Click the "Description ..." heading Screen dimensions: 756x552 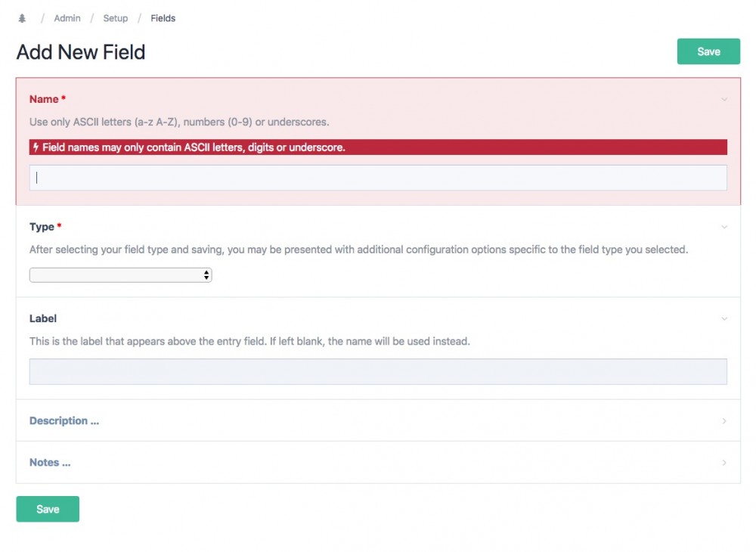coord(64,421)
